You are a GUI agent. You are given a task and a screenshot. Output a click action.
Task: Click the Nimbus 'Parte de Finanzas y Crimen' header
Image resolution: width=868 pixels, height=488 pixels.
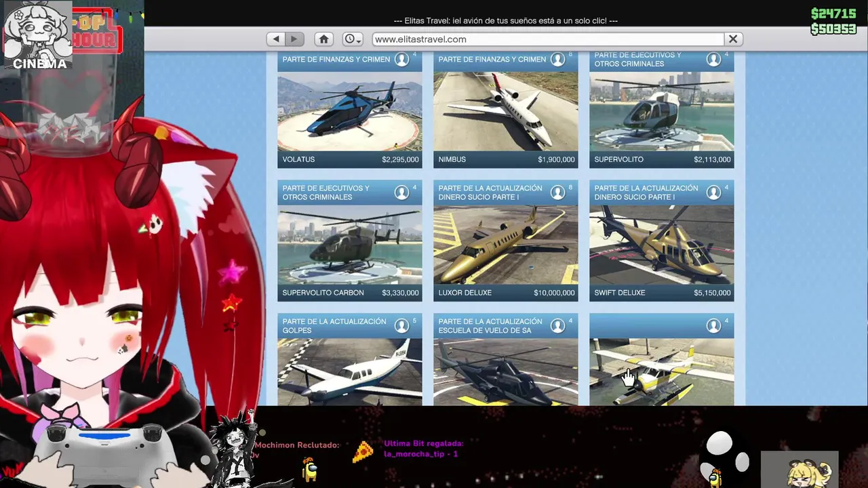coord(492,60)
